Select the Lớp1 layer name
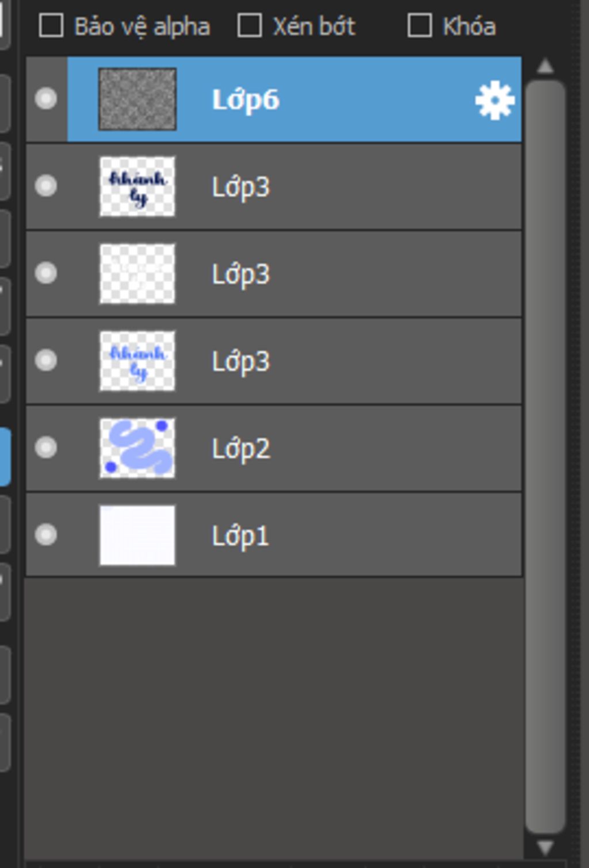Viewport: 589px width, 868px height. (x=240, y=536)
